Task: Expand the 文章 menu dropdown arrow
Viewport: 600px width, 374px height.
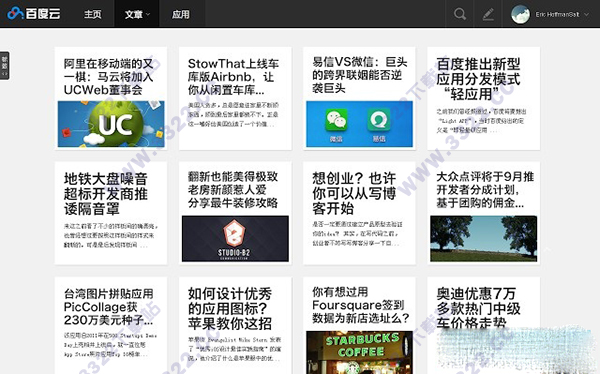Action: pyautogui.click(x=148, y=15)
